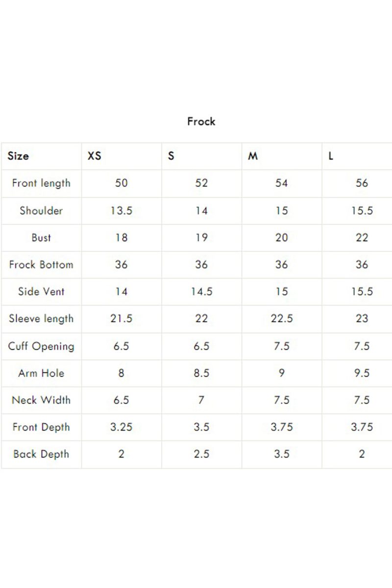
Task: Select the Side Vent row label
Action: click(x=41, y=292)
